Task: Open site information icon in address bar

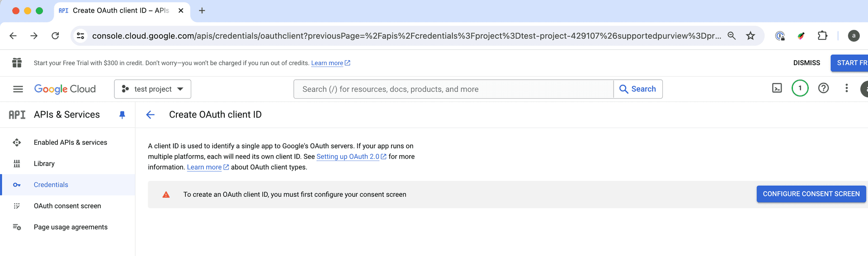Action: point(80,36)
